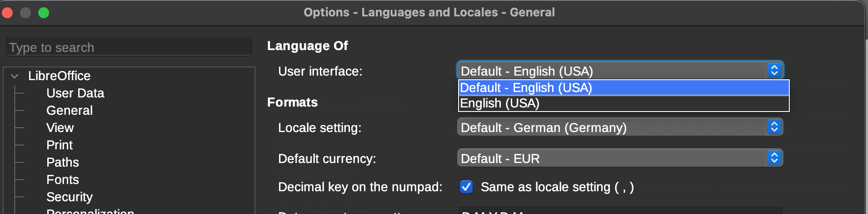Choose Default - English (USA) list option
The image size is (868, 214).
pyautogui.click(x=624, y=88)
